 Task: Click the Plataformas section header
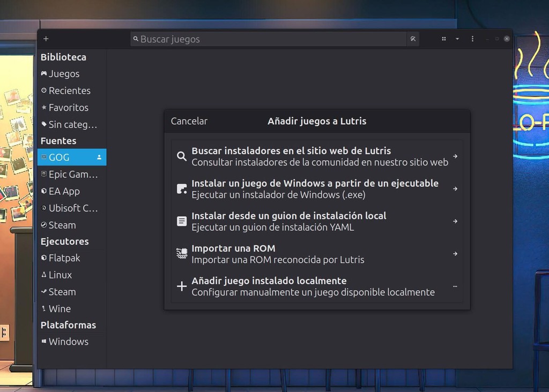pyautogui.click(x=68, y=325)
